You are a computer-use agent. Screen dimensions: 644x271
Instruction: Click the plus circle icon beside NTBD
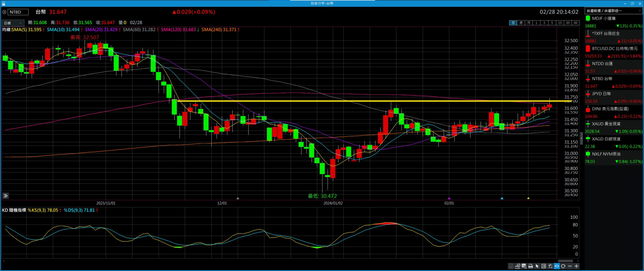click(4, 12)
